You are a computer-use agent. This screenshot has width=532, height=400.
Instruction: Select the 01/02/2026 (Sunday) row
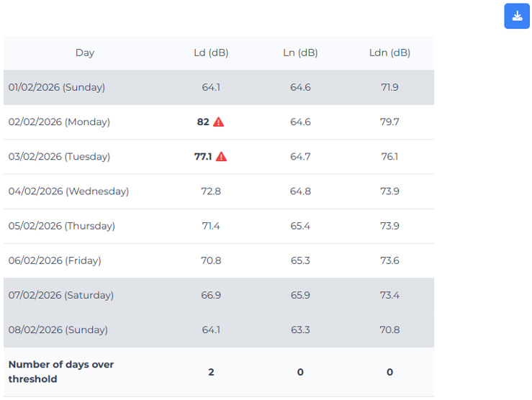[57, 88]
